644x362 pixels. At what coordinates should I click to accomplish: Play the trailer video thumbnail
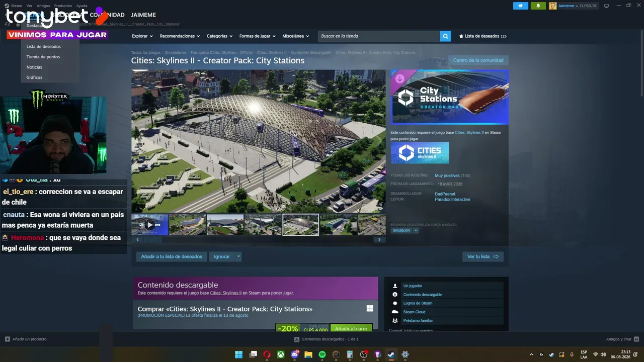pos(150,225)
